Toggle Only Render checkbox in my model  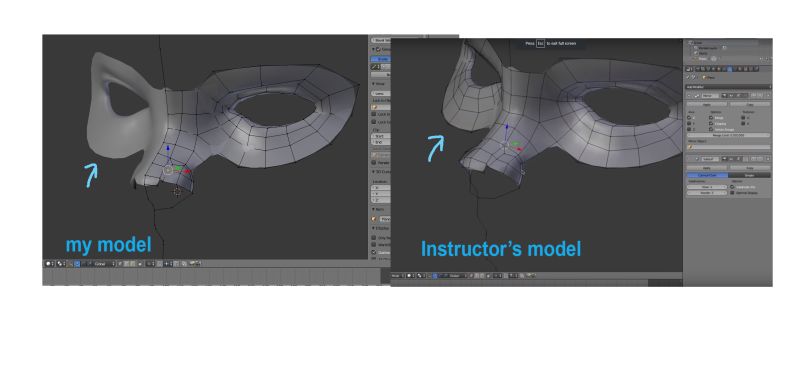(373, 238)
